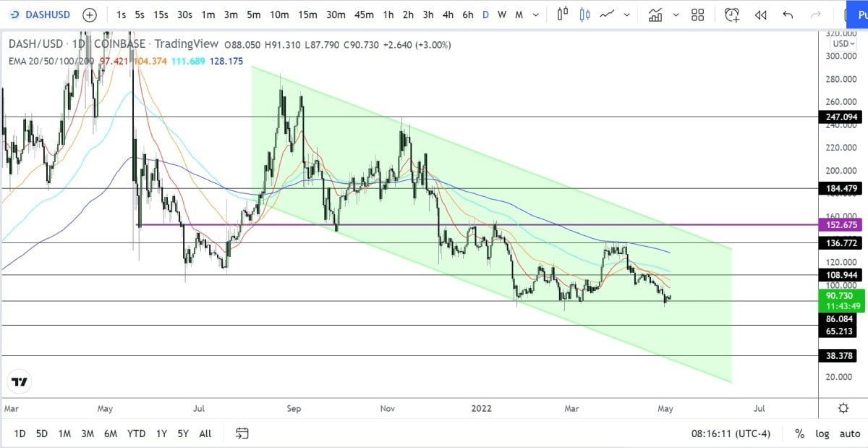Select the daily D interval

(486, 14)
